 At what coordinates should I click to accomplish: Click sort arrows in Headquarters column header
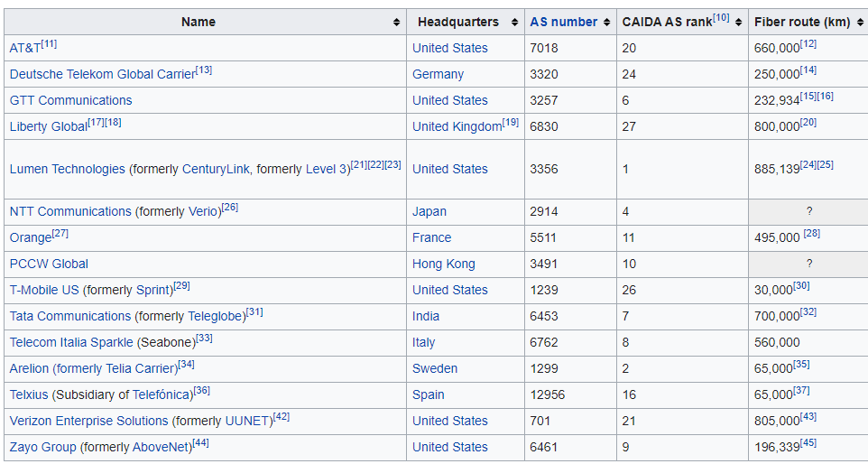click(x=514, y=23)
